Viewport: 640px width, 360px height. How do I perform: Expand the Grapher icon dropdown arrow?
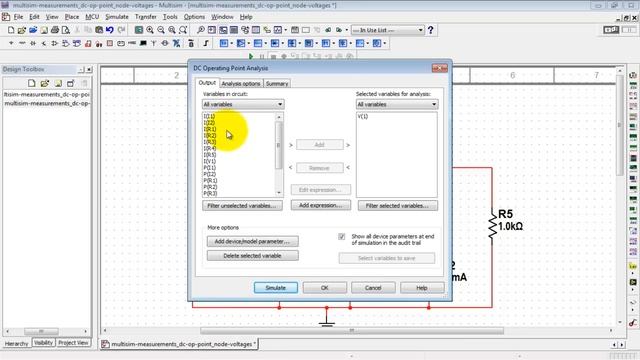(x=285, y=30)
